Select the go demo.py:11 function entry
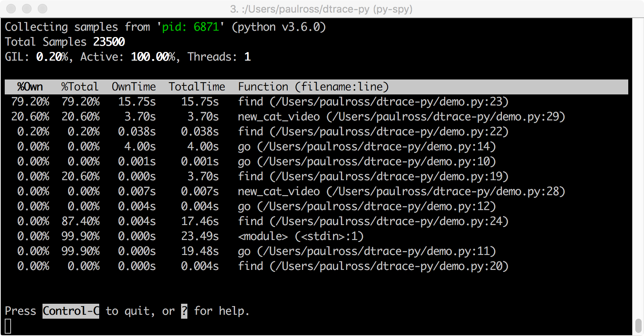 367,251
